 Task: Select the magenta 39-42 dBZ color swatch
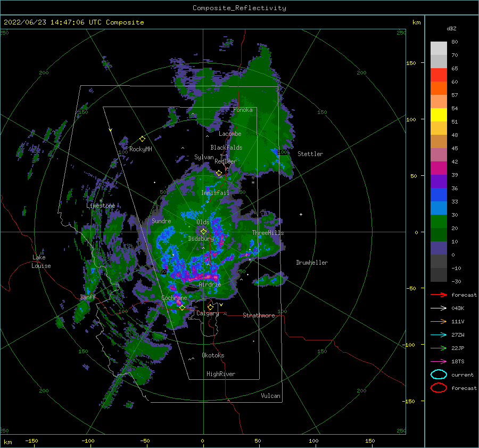[x=439, y=168]
